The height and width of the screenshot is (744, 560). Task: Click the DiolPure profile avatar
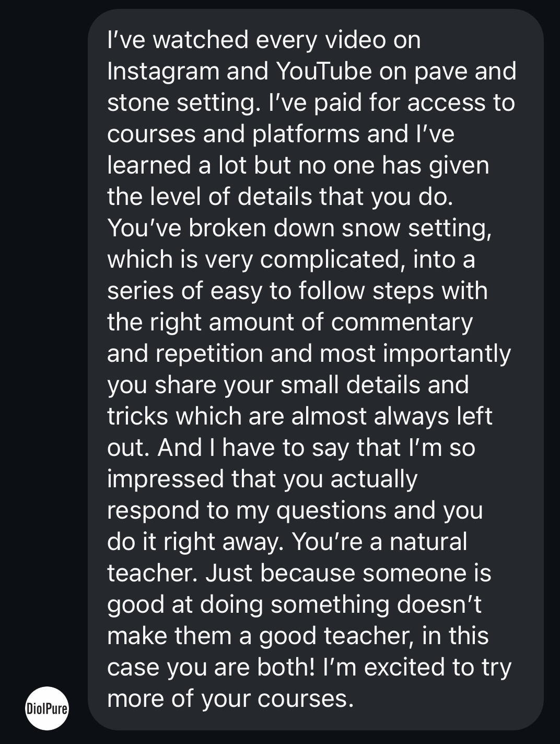[x=48, y=708]
